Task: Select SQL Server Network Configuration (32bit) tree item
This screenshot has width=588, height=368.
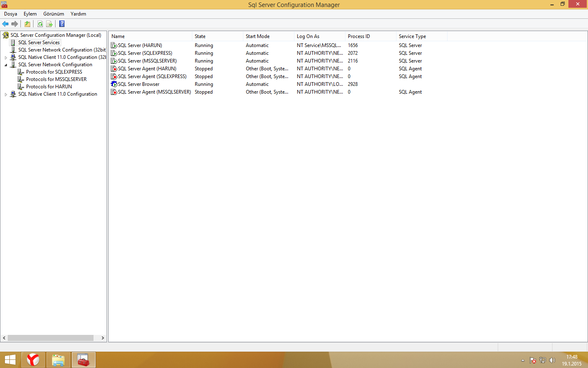Action: pyautogui.click(x=62, y=50)
